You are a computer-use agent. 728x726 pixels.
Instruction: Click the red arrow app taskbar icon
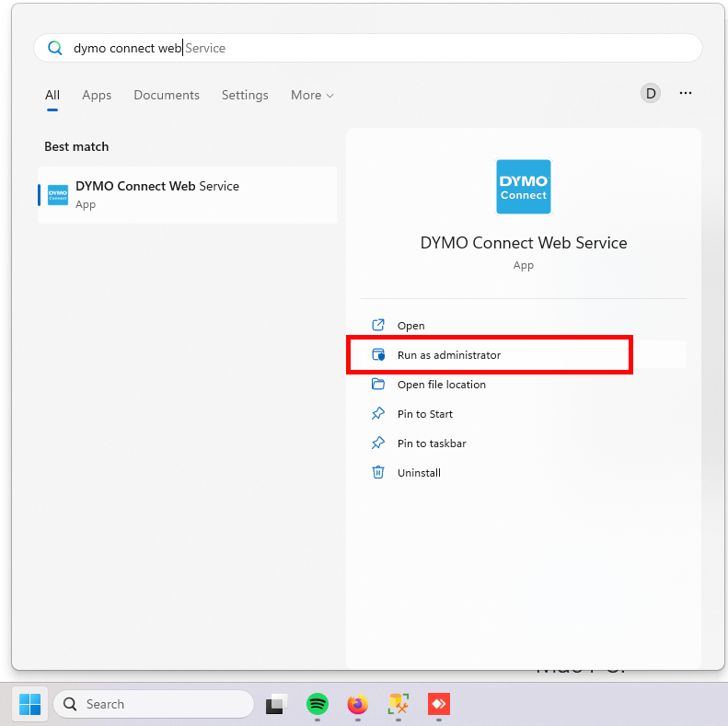click(438, 704)
